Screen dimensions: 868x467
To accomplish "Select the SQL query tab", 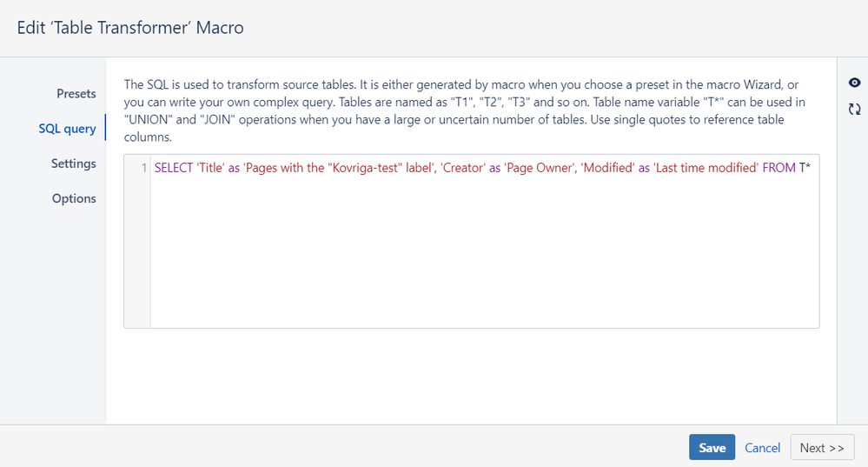I will point(67,128).
